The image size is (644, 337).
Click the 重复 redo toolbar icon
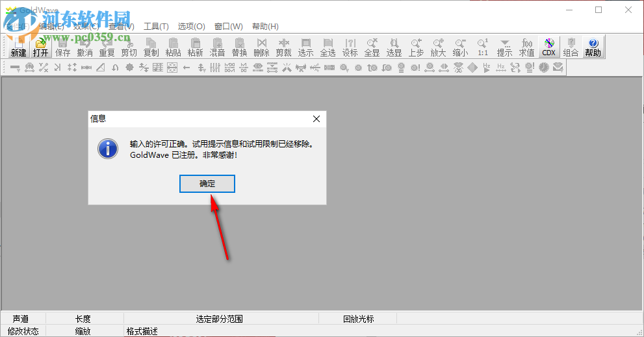pyautogui.click(x=107, y=47)
